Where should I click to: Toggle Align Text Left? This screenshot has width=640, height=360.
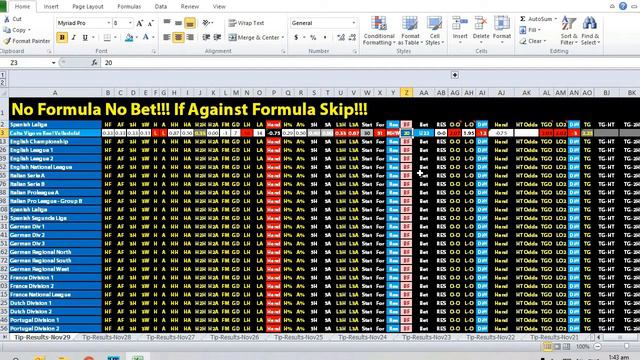(x=167, y=37)
